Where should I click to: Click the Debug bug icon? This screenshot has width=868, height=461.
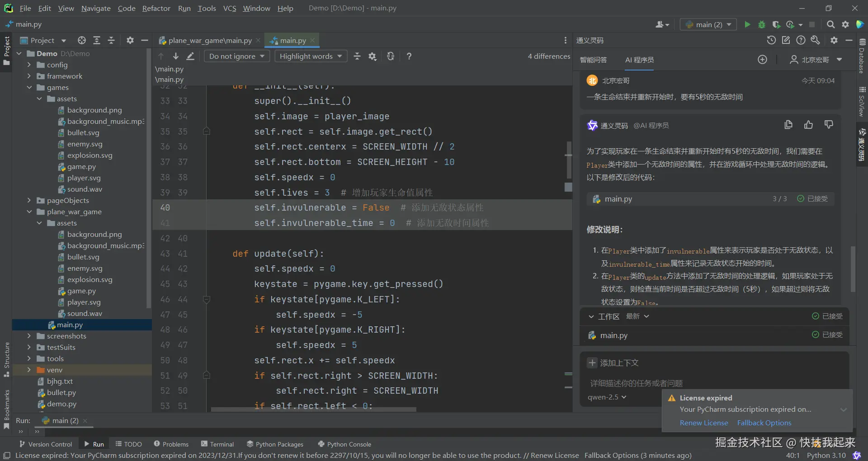[762, 24]
